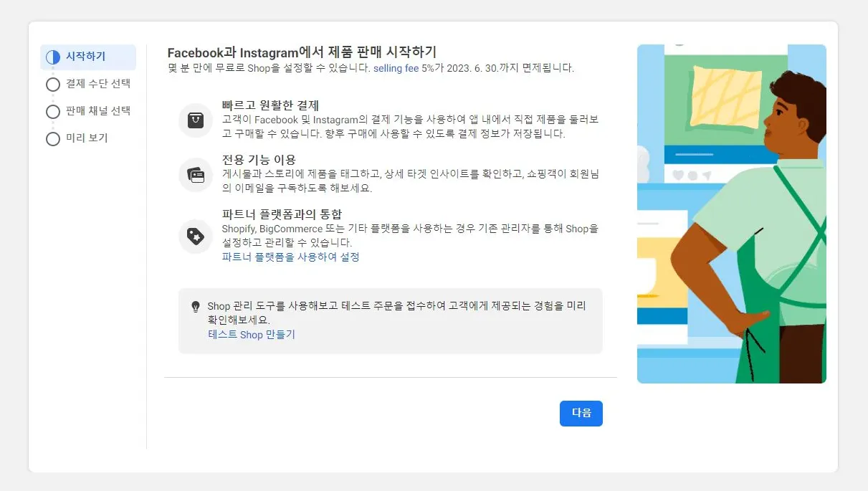The image size is (868, 491).
Task: Click the tag icon beside 파트너 플랫폼과의 통합
Action: 196,236
